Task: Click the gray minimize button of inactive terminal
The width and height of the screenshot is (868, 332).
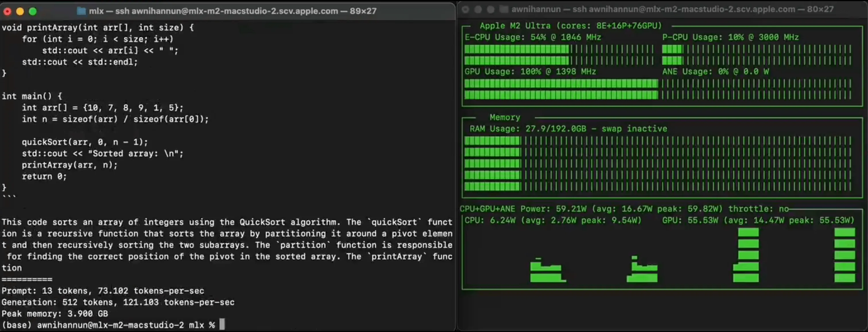Action: [x=478, y=9]
